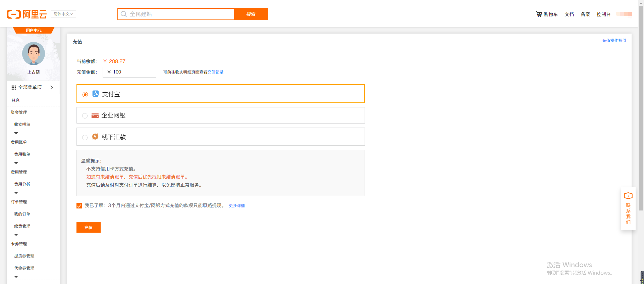Open the contact us floating widget
This screenshot has height=284, width=644.
pyautogui.click(x=628, y=209)
